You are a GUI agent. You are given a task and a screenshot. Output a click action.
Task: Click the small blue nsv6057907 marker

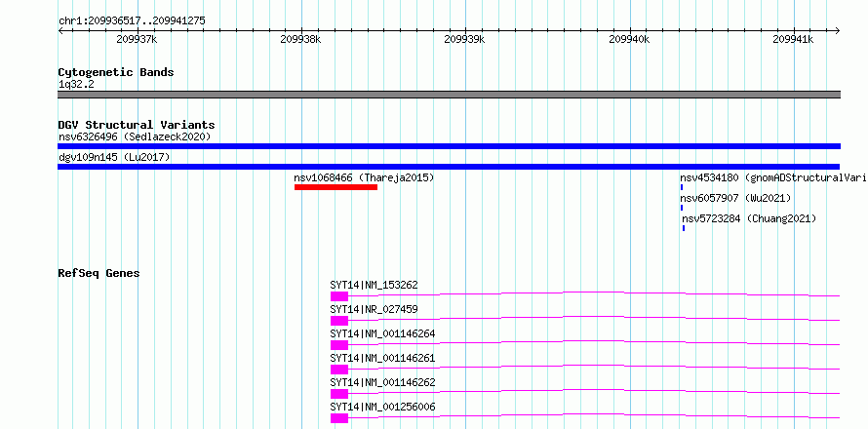pyautogui.click(x=682, y=208)
